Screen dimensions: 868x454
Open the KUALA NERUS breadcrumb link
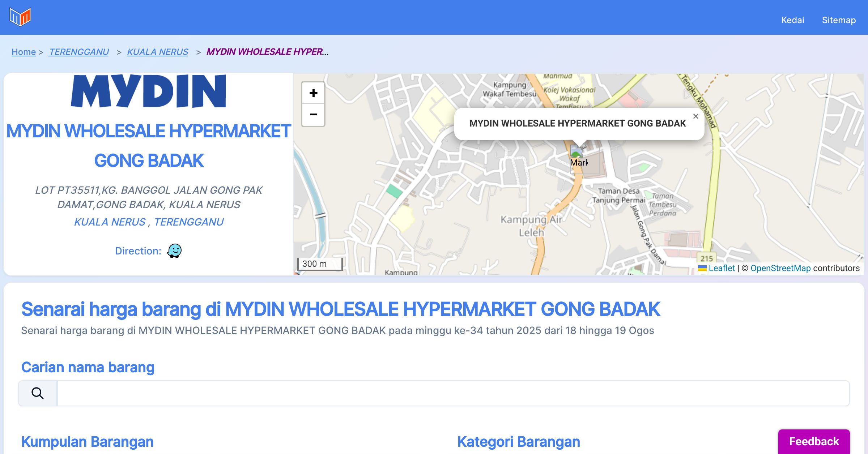pos(157,52)
